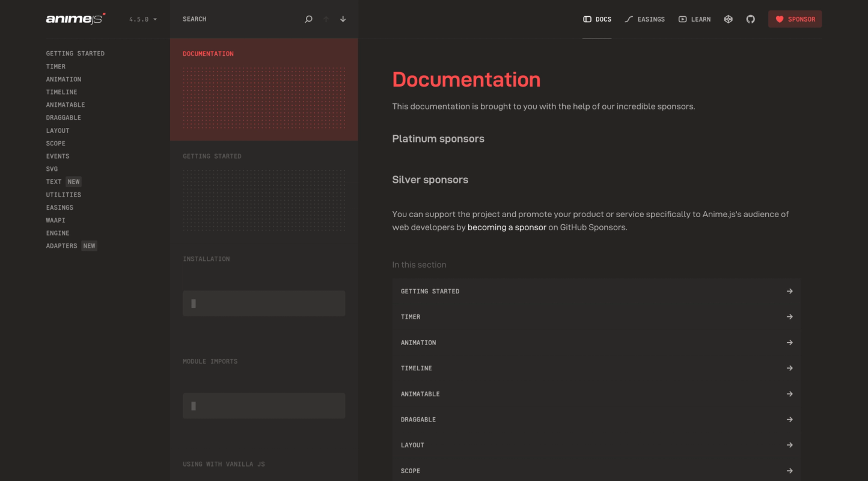The height and width of the screenshot is (481, 868).
Task: Open the GitHub icon link
Action: [751, 19]
